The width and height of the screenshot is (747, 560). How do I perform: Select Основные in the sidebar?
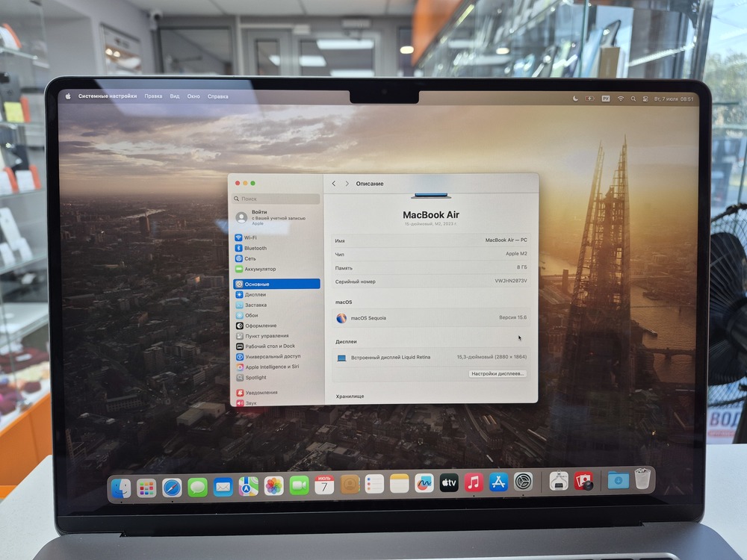pos(276,284)
